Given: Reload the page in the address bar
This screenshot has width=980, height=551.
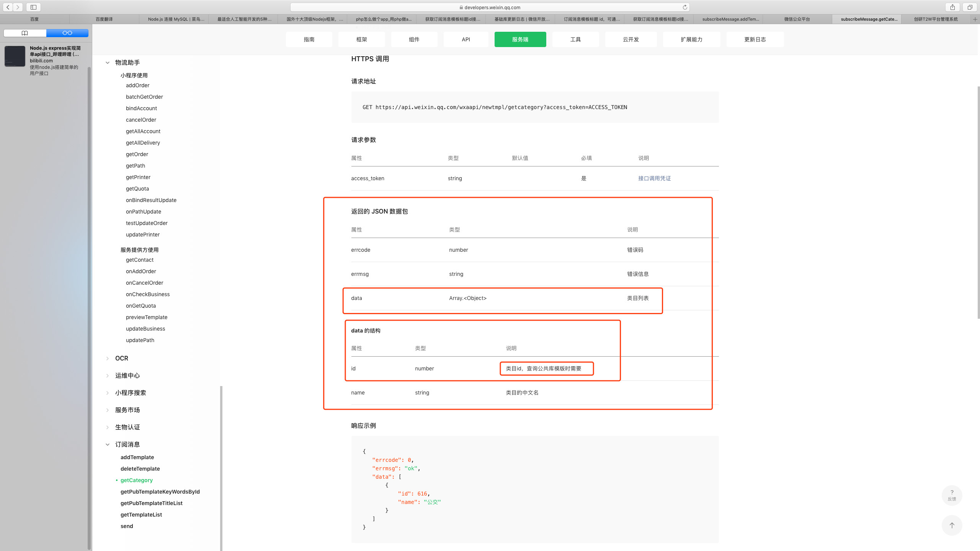Looking at the screenshot, I should click(x=685, y=7).
